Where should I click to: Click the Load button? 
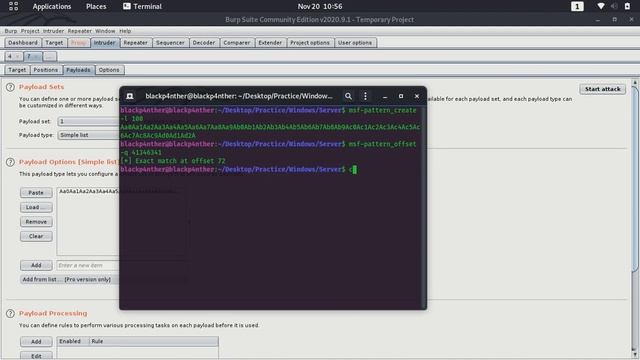point(36,207)
